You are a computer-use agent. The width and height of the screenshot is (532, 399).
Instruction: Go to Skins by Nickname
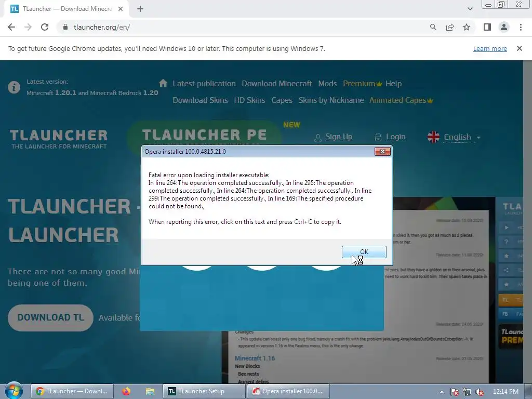(x=331, y=100)
